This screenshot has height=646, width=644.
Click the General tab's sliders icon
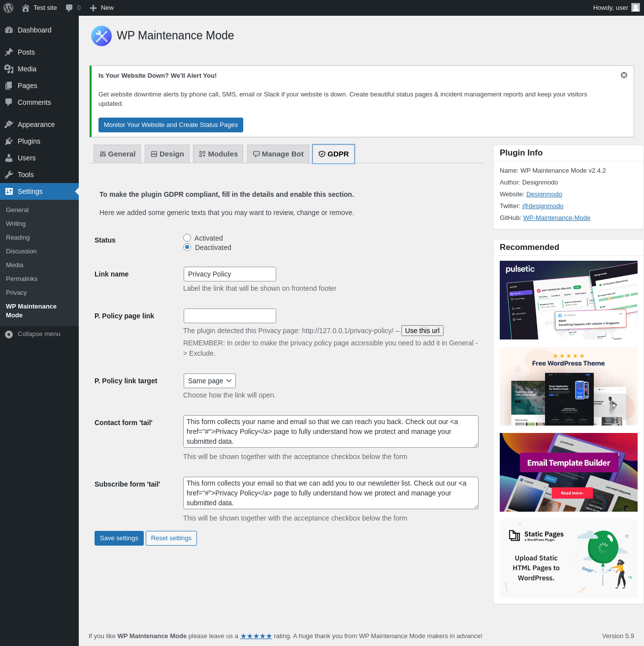click(x=103, y=154)
